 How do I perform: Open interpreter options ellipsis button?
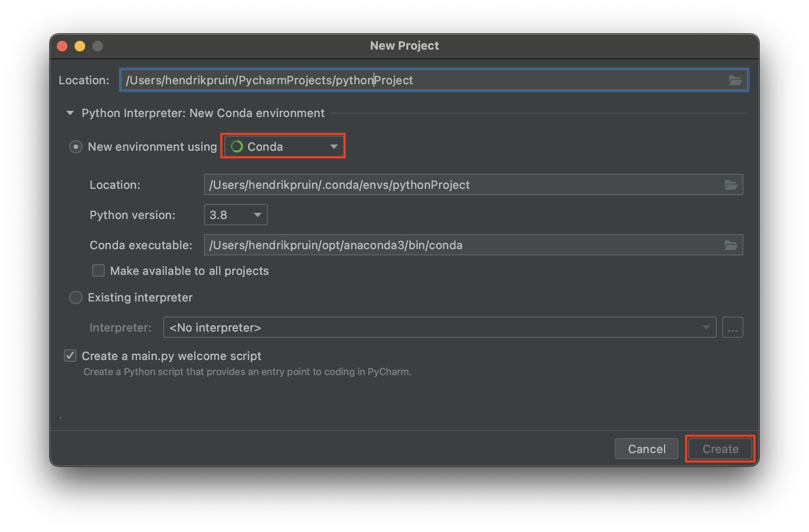(x=732, y=328)
